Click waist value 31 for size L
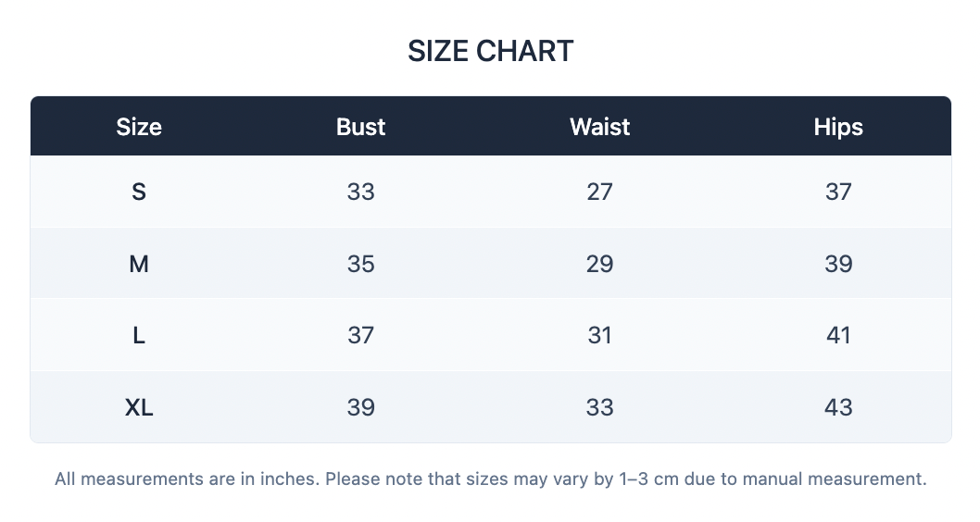The width and height of the screenshot is (980, 522). pos(599,335)
